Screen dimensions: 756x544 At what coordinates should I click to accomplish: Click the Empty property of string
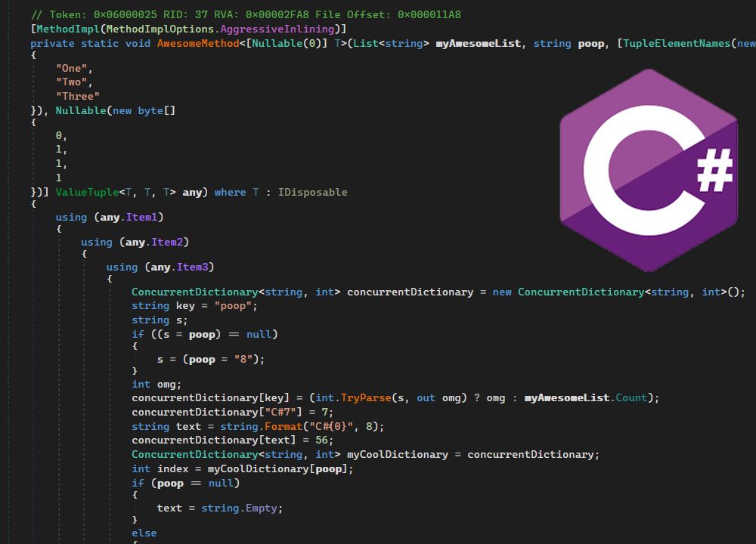pos(261,508)
